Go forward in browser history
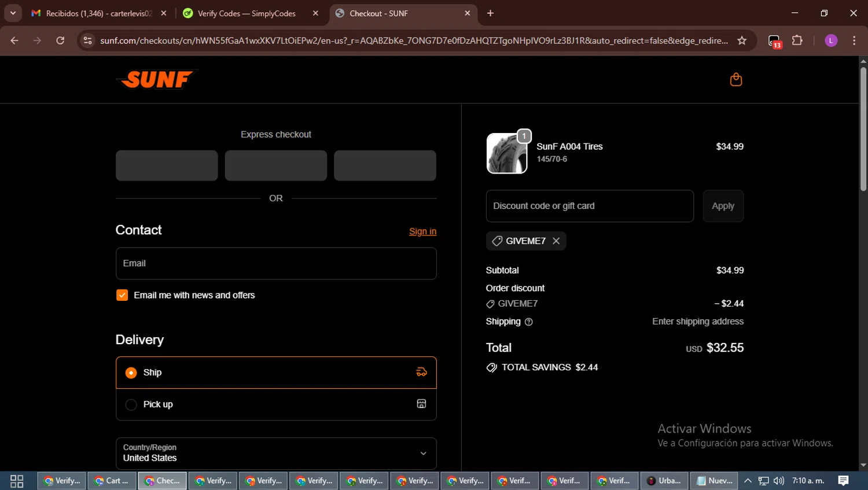868x490 pixels. pyautogui.click(x=37, y=40)
